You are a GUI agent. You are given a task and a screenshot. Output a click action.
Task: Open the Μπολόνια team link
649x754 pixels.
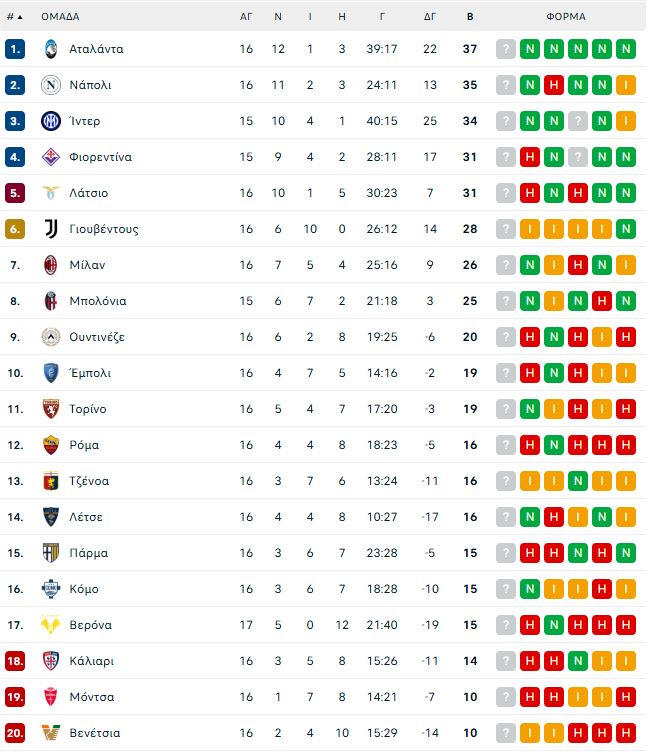(x=98, y=301)
